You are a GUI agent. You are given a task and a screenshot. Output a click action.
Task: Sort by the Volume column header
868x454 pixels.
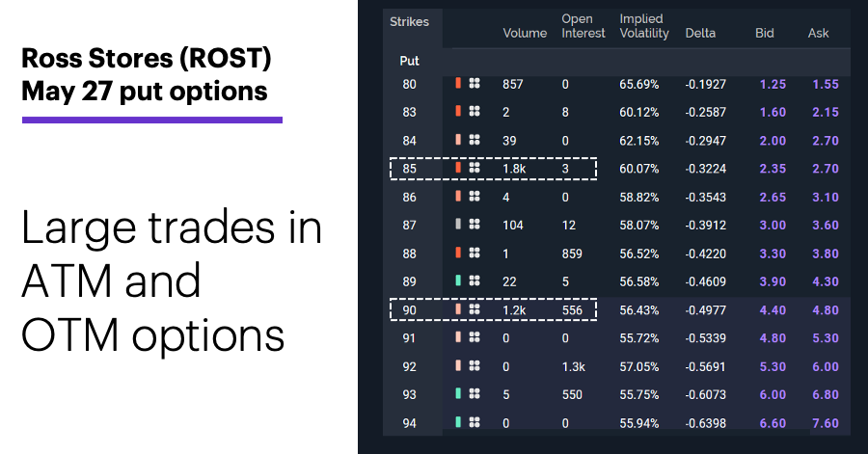tap(525, 33)
